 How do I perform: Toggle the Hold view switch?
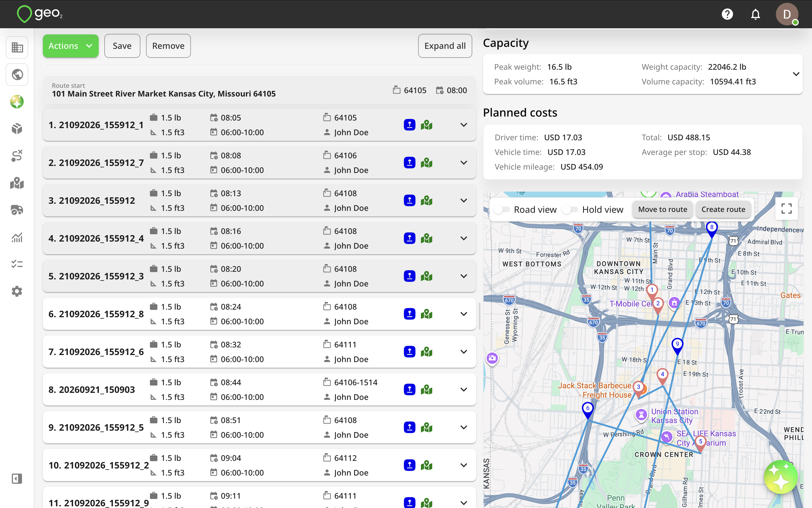coord(570,210)
